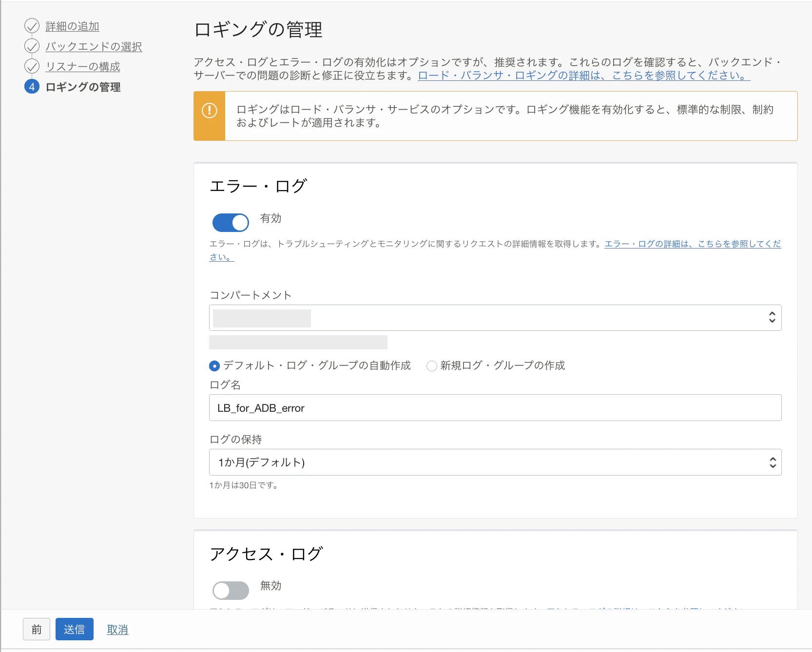Viewport: 812px width, 652px height.
Task: Click the checkmark icon beside 詳細の追加
Action: coord(32,26)
